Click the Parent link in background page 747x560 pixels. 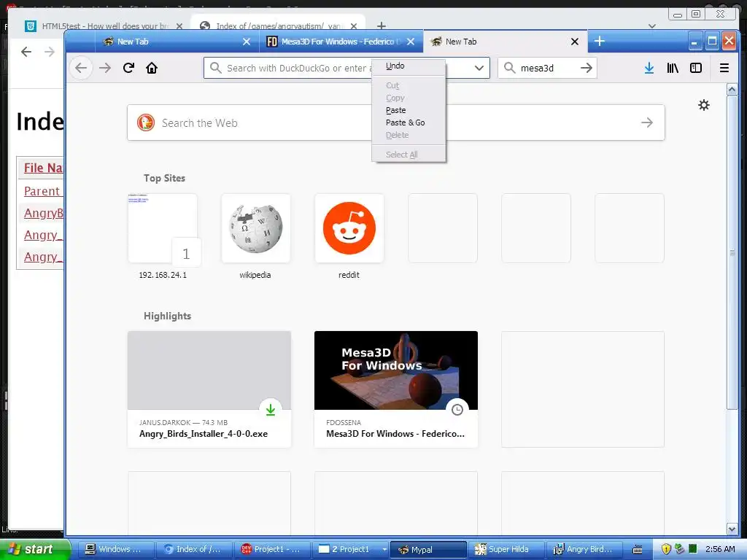click(x=43, y=191)
